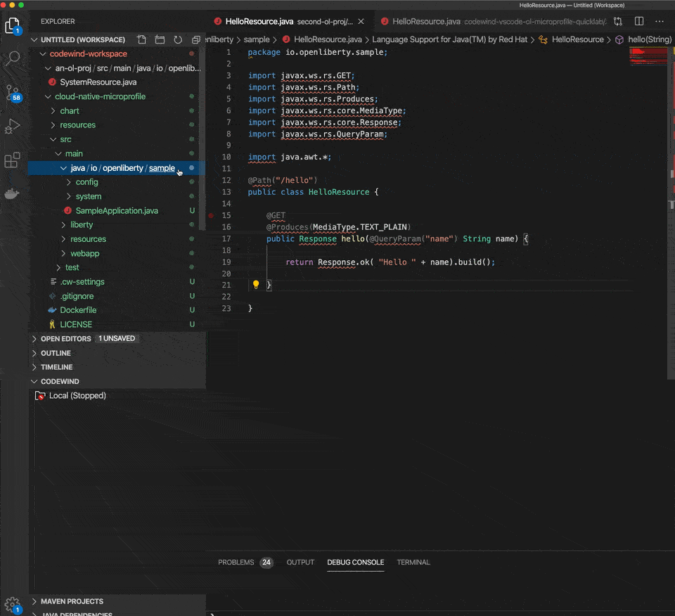Click the resources folder under chart
Screen dimensions: 675x616
pyautogui.click(x=77, y=125)
